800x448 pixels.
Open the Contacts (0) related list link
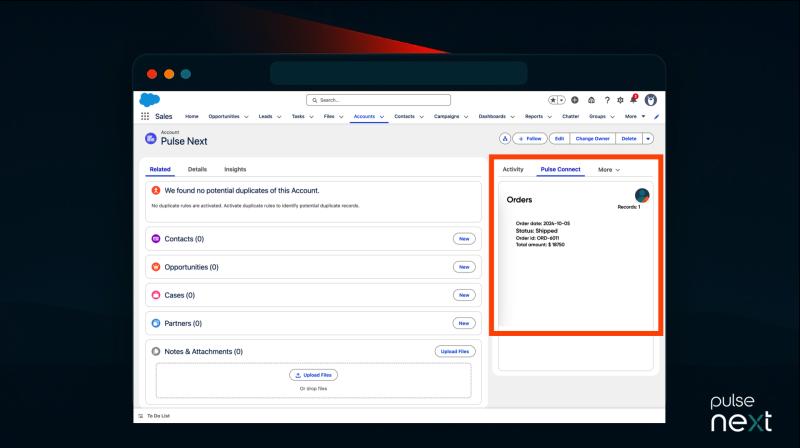tap(184, 239)
